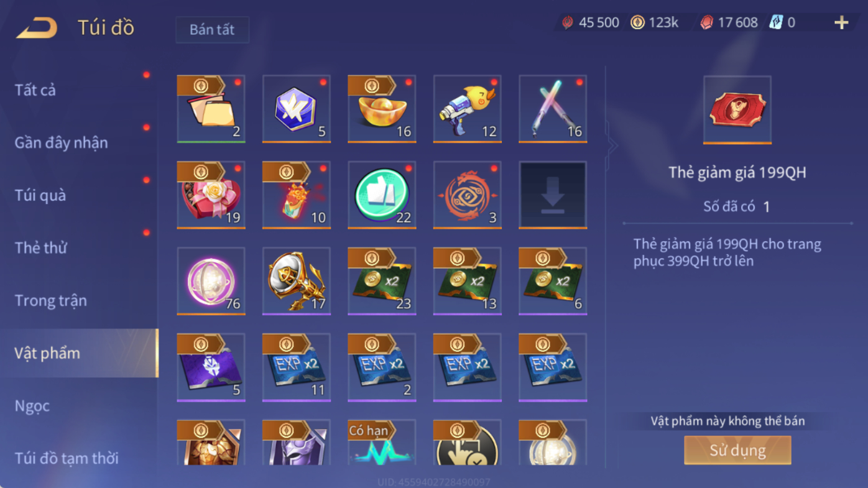
Task: Tap the plus icon to add currency
Action: pos(841,23)
